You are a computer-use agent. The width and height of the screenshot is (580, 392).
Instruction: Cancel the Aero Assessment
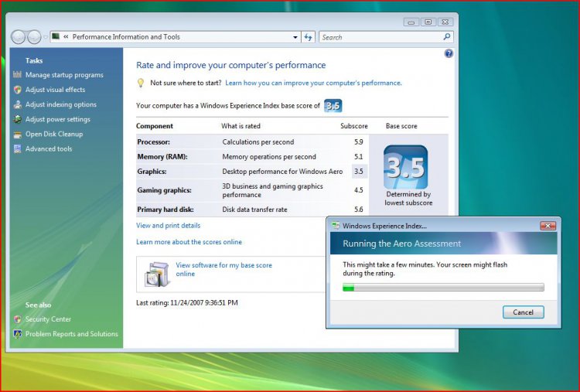click(523, 312)
